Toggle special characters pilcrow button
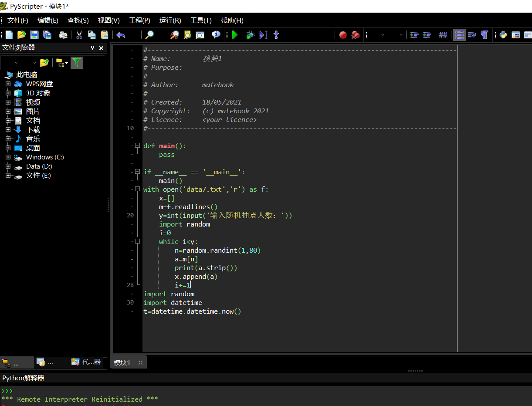This screenshot has width=532, height=406. click(484, 35)
